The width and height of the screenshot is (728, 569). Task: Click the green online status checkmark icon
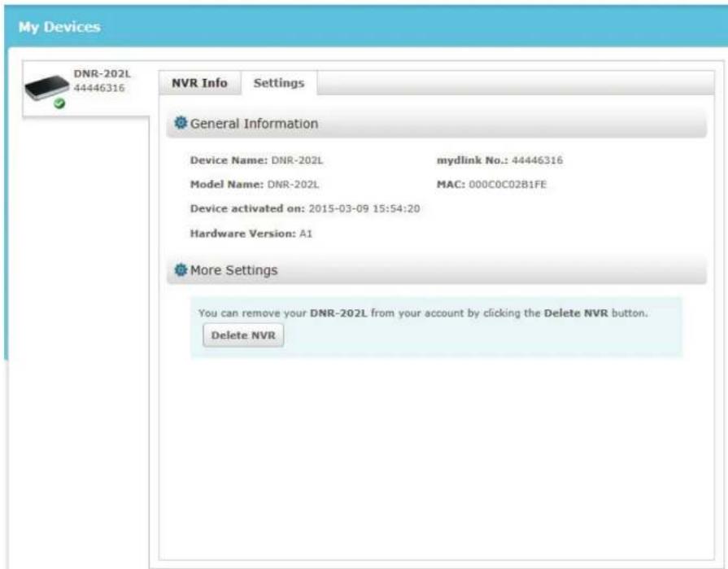click(59, 103)
